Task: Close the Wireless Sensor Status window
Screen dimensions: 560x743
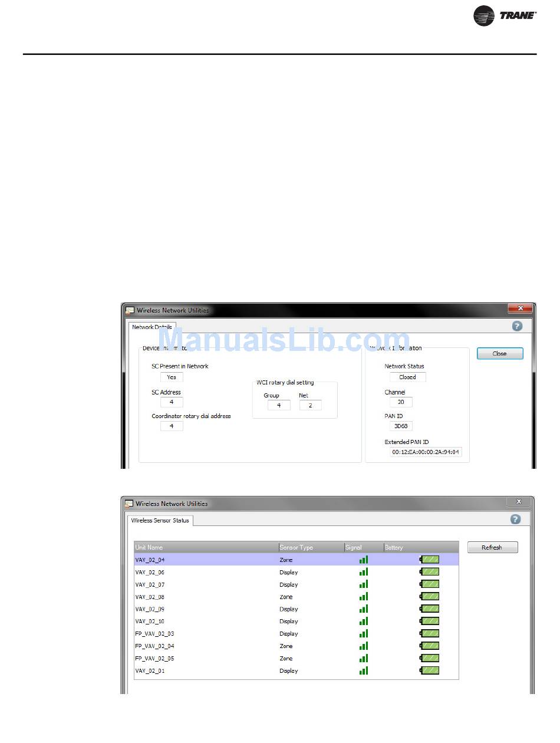Action: coord(518,501)
